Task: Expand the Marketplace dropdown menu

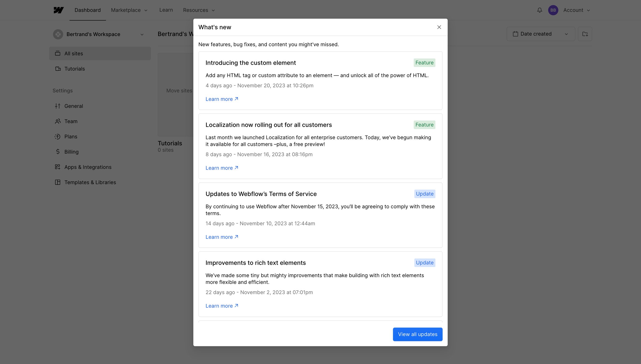Action: point(129,10)
